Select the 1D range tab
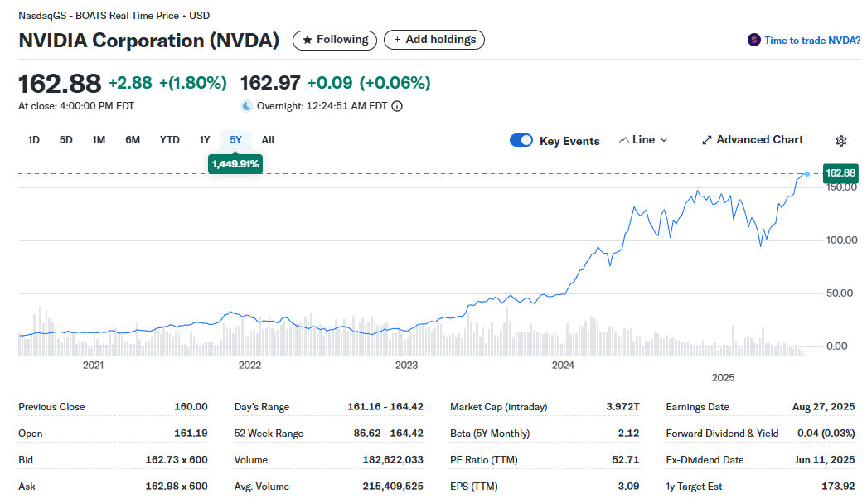The width and height of the screenshot is (867, 504). (34, 140)
